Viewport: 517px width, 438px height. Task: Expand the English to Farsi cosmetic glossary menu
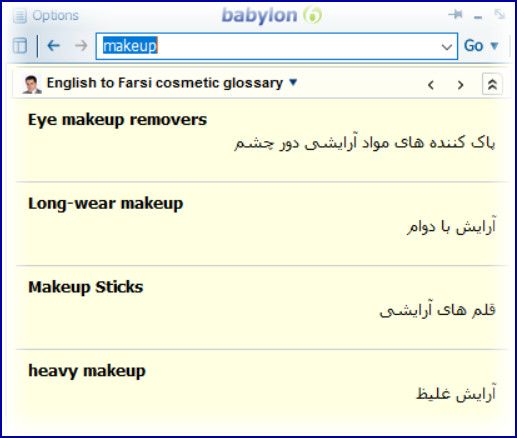point(293,82)
